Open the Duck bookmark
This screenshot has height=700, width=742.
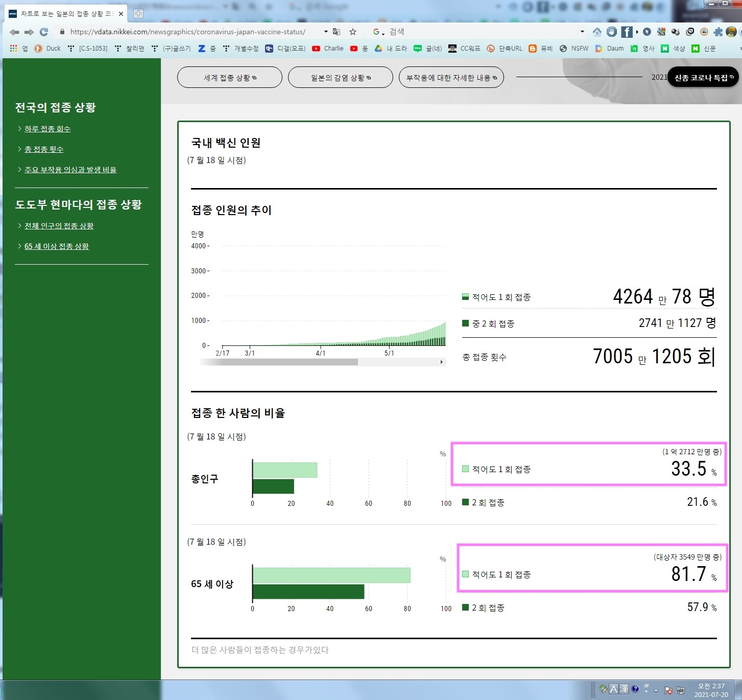(x=47, y=49)
